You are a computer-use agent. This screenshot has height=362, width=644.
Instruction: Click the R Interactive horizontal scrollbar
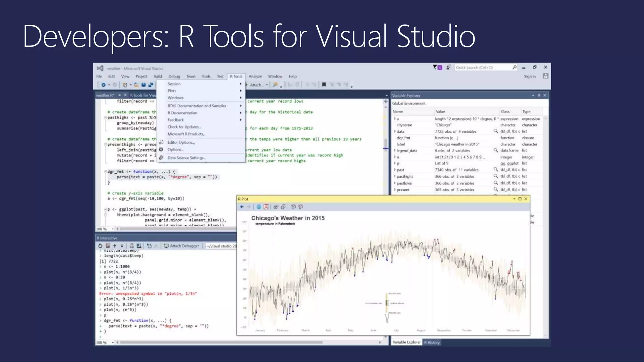point(220,343)
